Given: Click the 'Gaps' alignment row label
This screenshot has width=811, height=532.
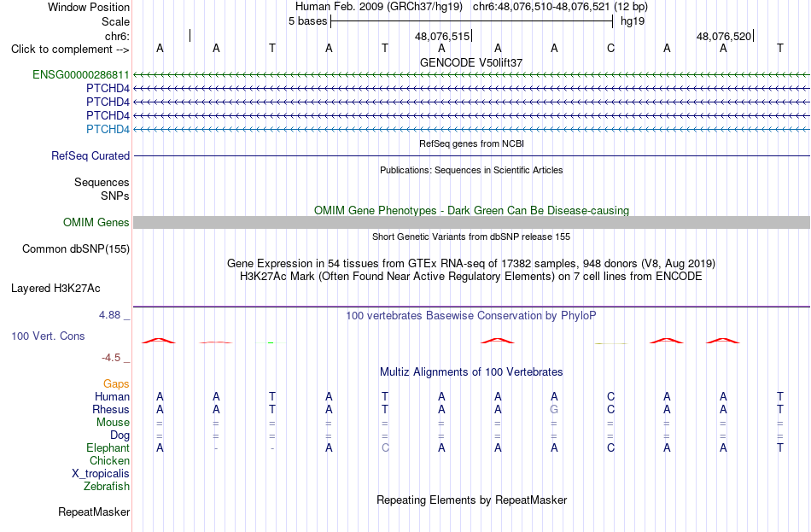Looking at the screenshot, I should coord(116,383).
